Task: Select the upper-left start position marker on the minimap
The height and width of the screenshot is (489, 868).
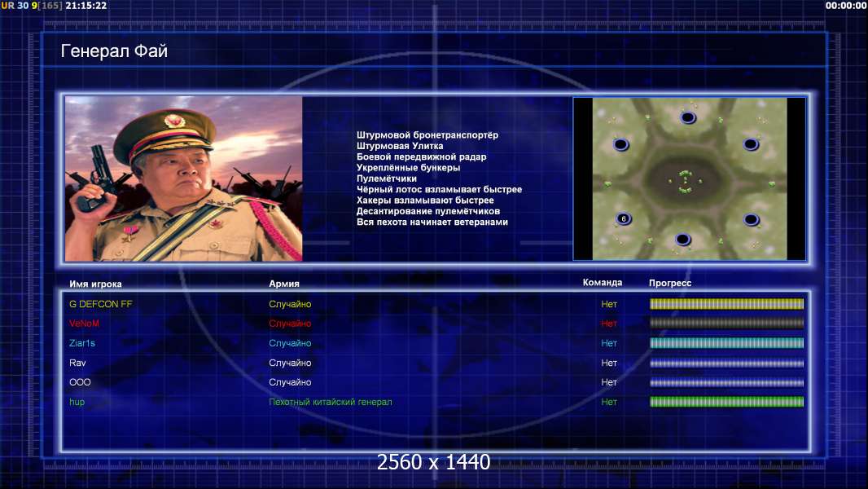Action: pyautogui.click(x=621, y=144)
